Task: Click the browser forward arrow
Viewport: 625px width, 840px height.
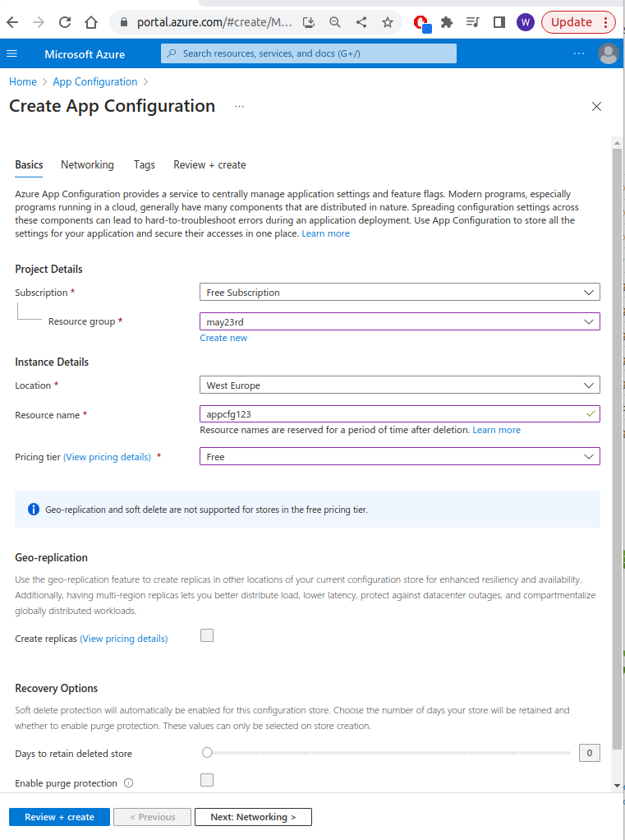Action: [39, 22]
